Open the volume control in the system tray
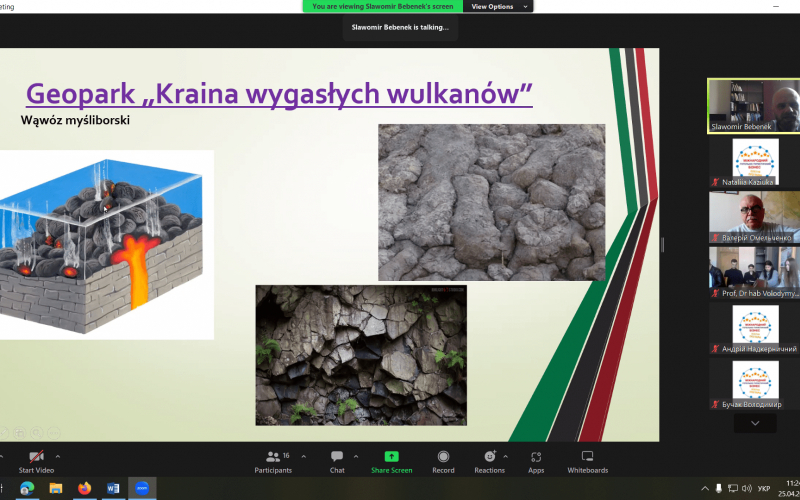Viewport: 800px width, 500px height. 747,488
